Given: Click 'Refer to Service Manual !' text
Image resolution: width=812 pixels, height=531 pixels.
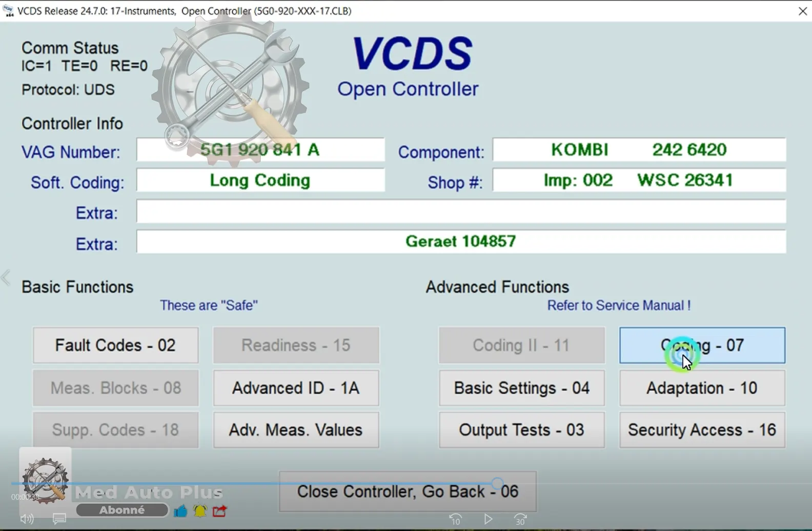Looking at the screenshot, I should [619, 305].
